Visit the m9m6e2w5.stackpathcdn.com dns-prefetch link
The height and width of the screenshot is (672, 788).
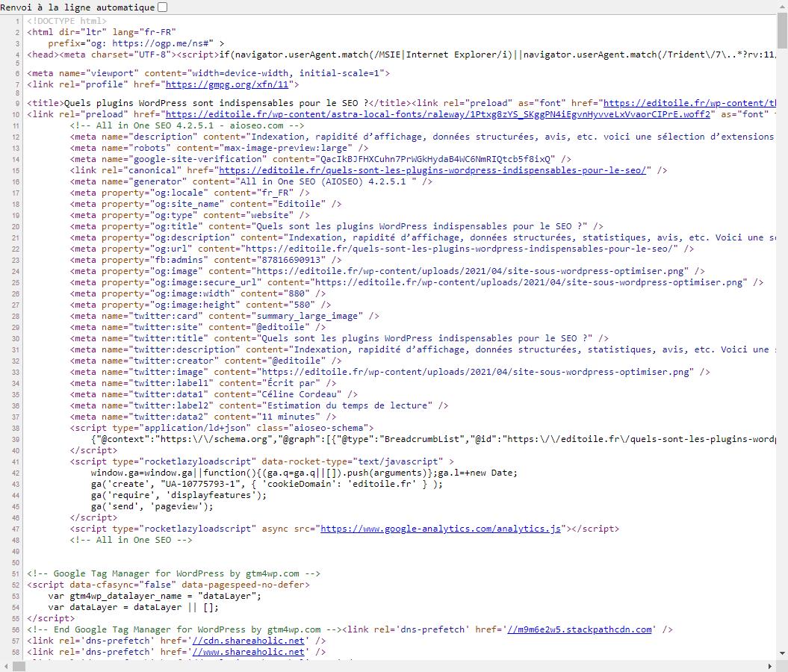[583, 629]
